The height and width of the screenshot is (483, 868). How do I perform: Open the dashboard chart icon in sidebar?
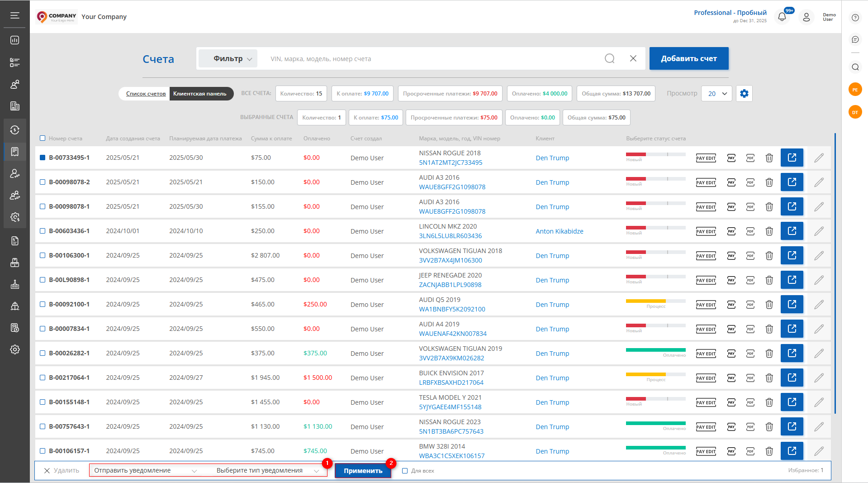15,40
